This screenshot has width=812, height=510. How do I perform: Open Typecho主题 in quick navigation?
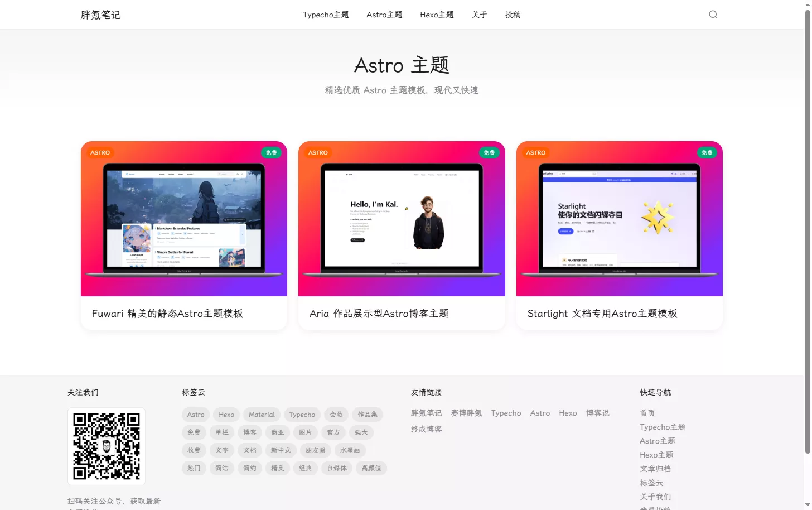pyautogui.click(x=663, y=427)
